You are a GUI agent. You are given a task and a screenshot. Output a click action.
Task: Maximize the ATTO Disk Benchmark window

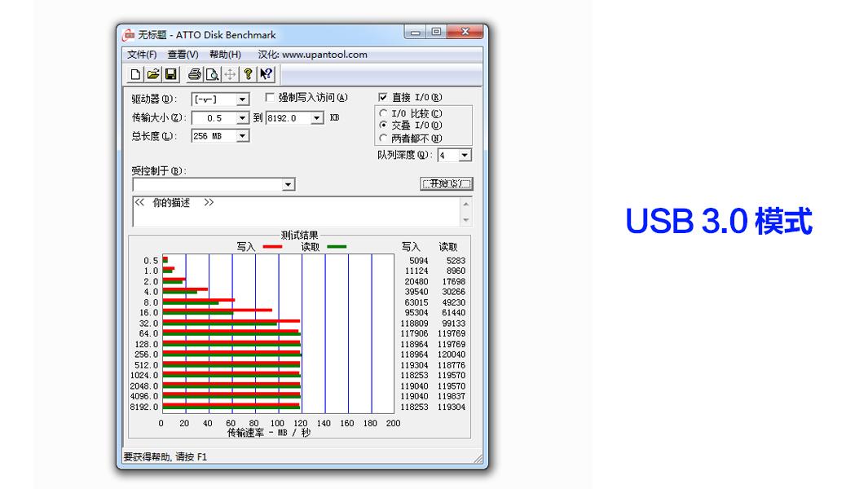(436, 32)
